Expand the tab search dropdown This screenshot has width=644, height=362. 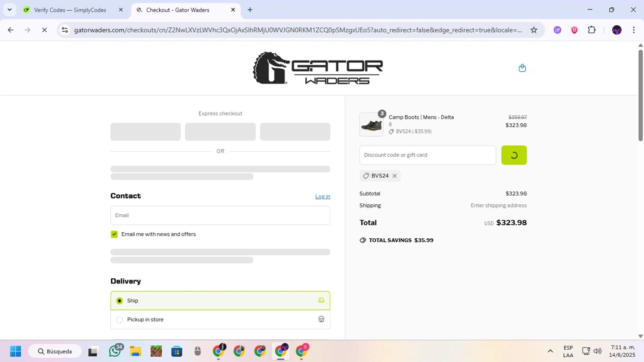click(9, 10)
